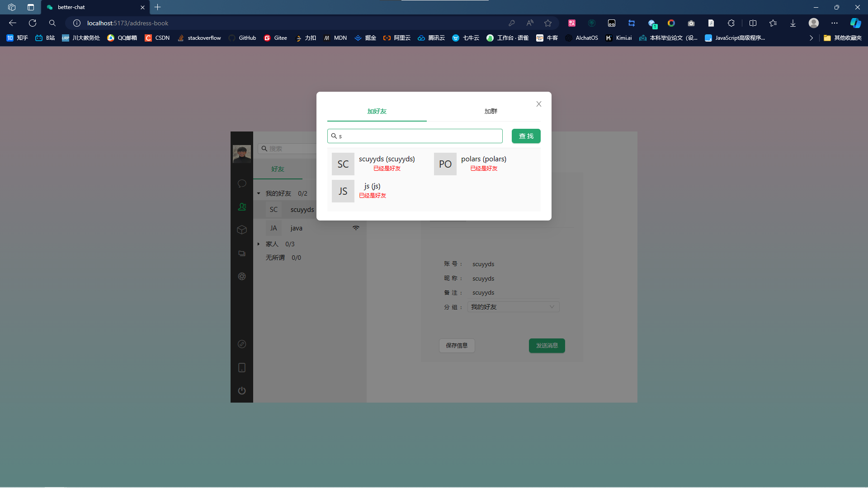This screenshot has width=868, height=488.
Task: Click the green 查找 search button
Action: point(526,136)
